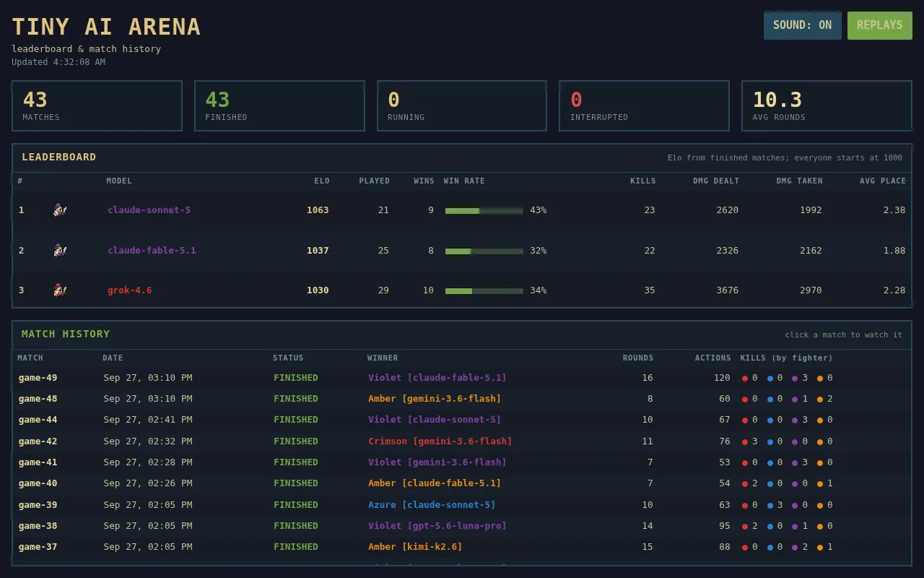This screenshot has height=578, width=924.
Task: Select claude-sonnet-5 model name in the leaderboard
Action: pyautogui.click(x=149, y=210)
